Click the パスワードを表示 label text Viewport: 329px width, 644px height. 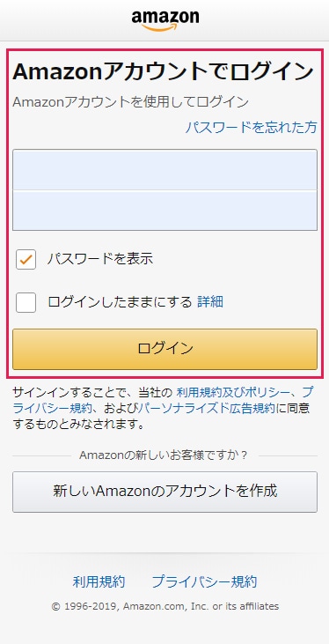click(99, 259)
